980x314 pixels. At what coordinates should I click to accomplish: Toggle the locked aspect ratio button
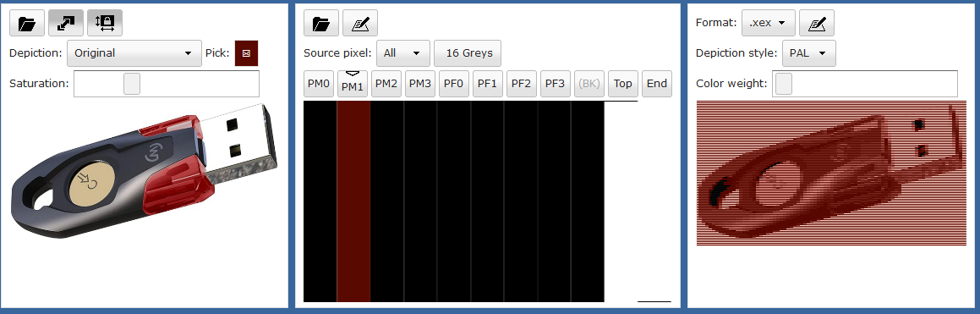click(x=104, y=23)
